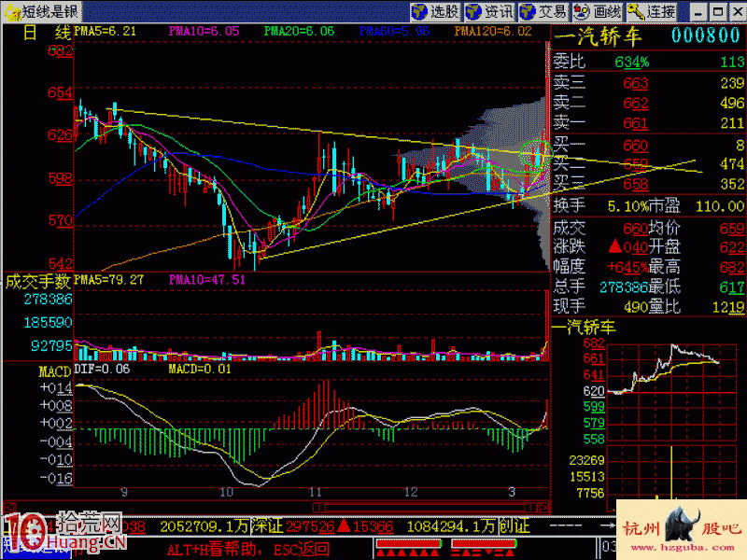Click the month 10 label on the time axis
747x560 pixels.
point(226,492)
